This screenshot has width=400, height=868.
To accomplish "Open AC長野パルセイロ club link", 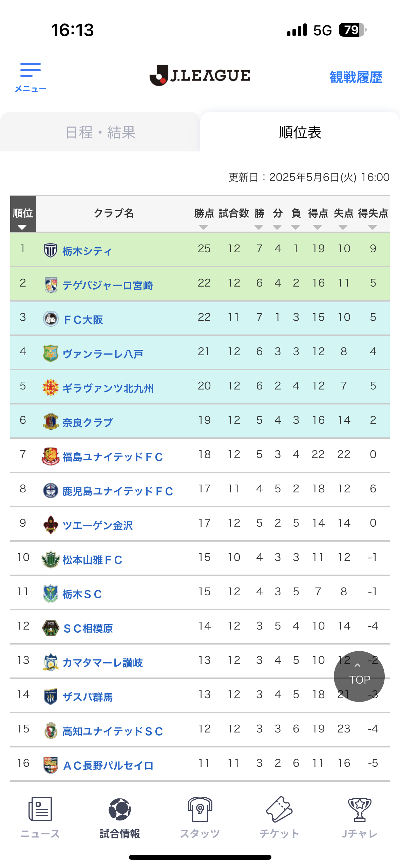I will [x=108, y=765].
